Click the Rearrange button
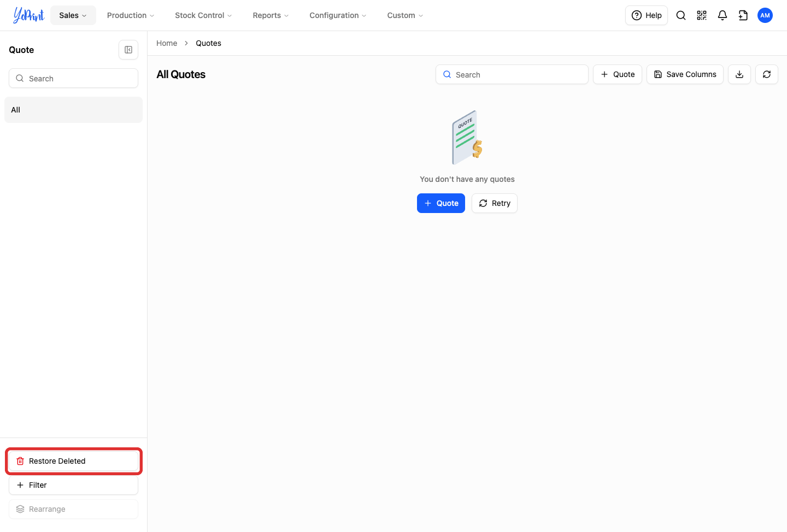 73,509
